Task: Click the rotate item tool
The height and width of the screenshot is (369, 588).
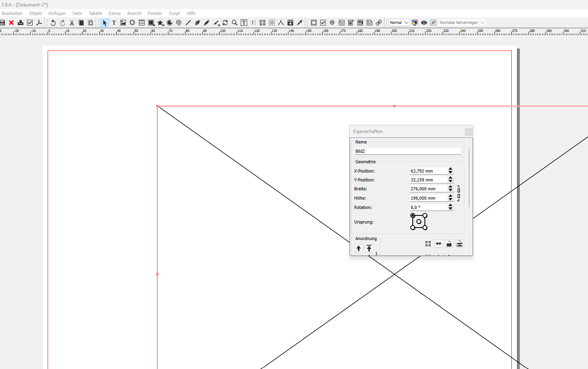Action: point(225,23)
